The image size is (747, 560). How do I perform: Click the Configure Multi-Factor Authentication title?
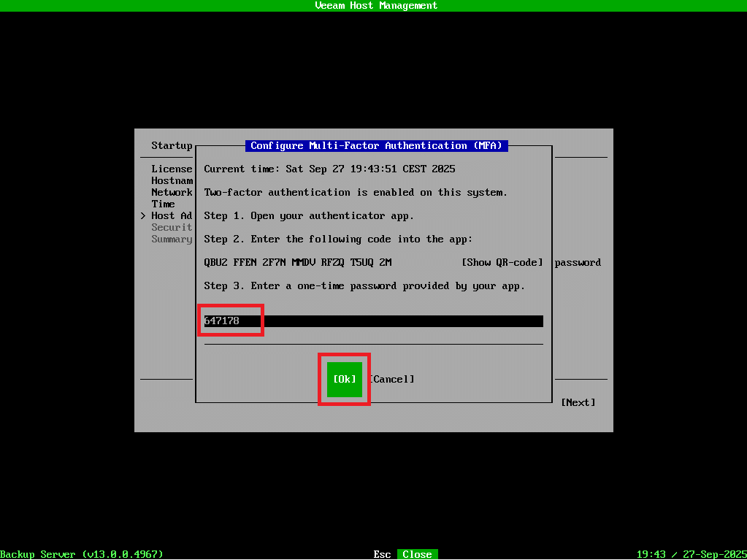(x=376, y=145)
